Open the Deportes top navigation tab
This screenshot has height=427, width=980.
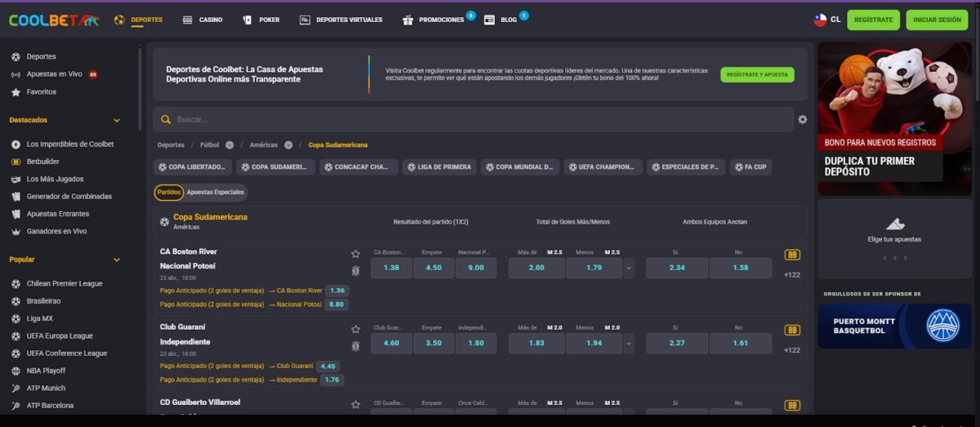click(x=138, y=20)
